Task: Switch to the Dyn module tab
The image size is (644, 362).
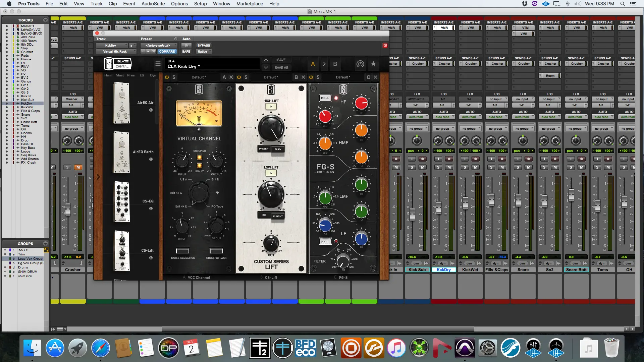Action: [153, 75]
